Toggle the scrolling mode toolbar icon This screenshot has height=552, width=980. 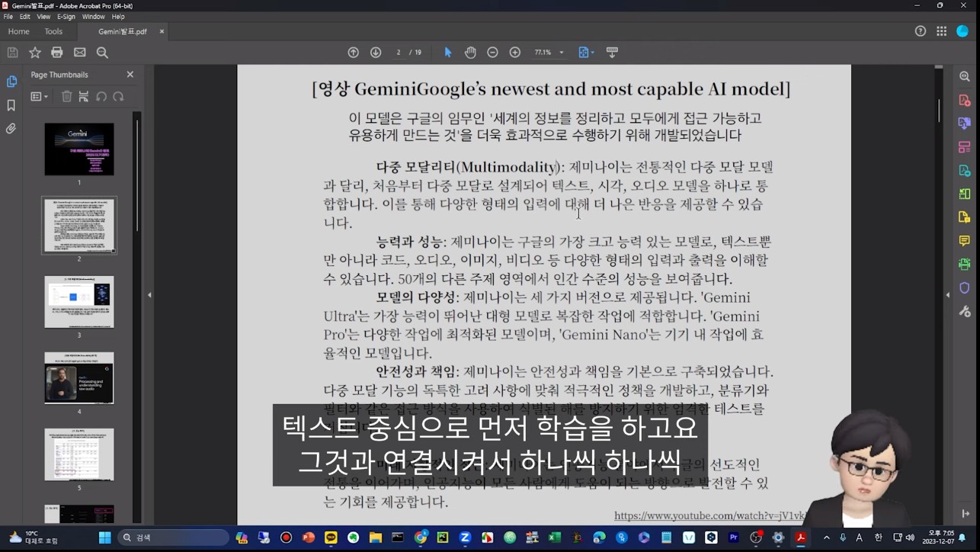coord(612,53)
